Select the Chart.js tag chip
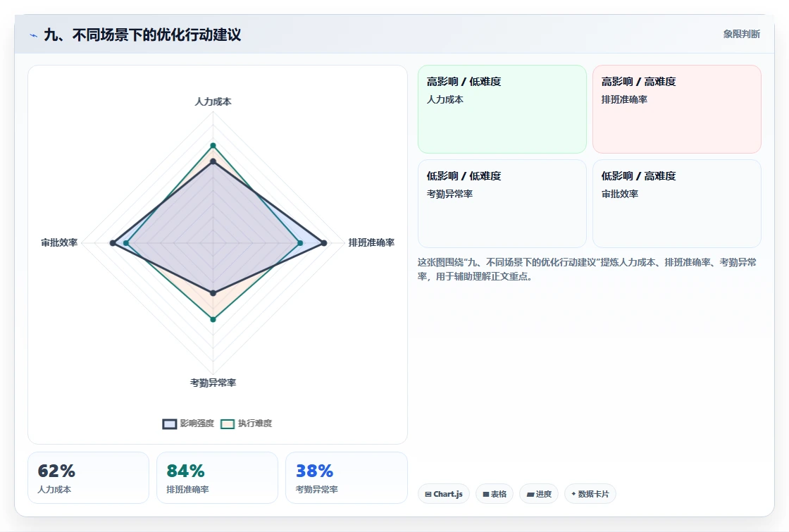The height and width of the screenshot is (532, 789). point(444,494)
